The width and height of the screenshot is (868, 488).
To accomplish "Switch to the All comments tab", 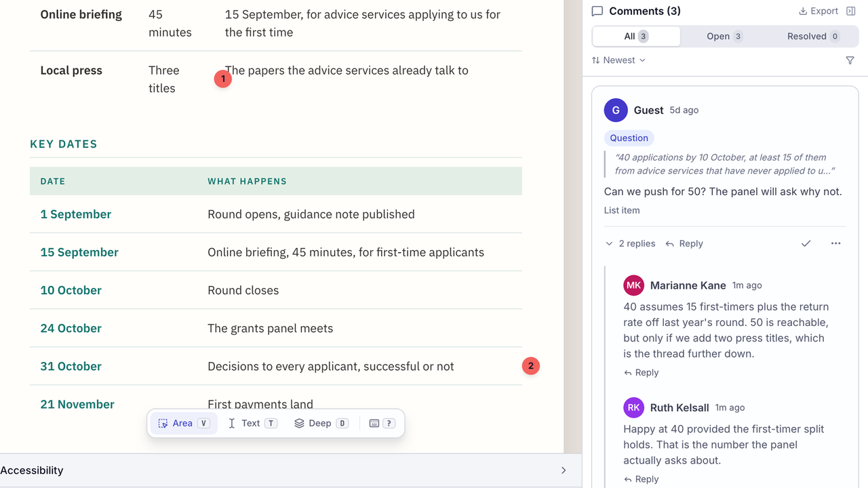I will pyautogui.click(x=636, y=37).
